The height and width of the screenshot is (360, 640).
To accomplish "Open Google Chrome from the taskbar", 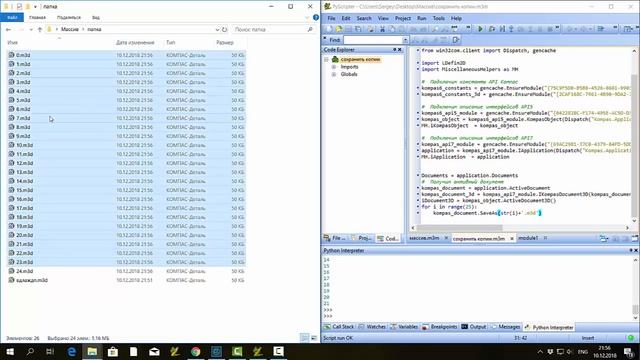I will 196,351.
